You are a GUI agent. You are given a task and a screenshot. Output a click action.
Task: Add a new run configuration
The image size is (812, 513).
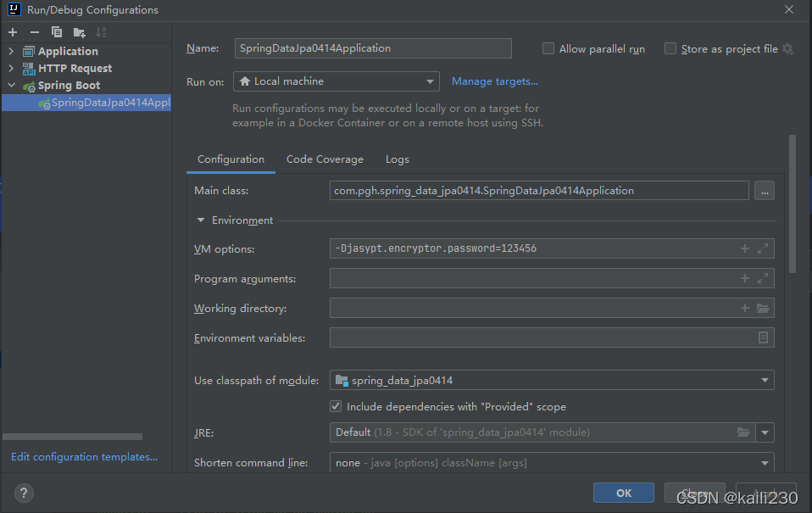[x=12, y=31]
